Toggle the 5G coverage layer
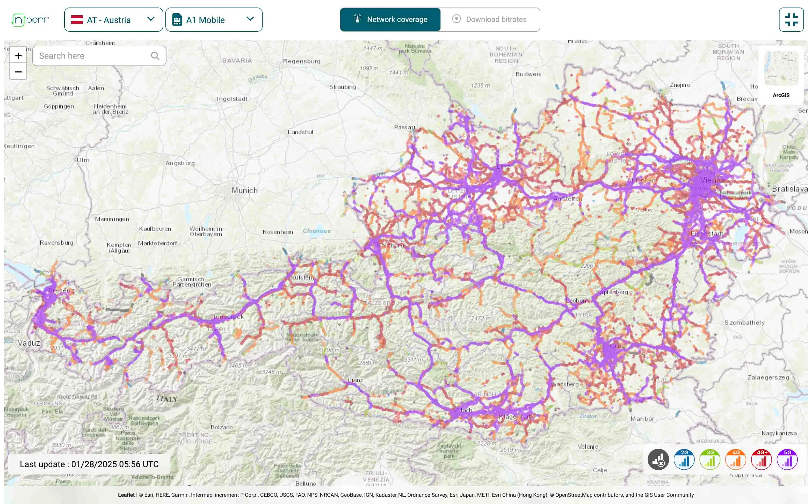The image size is (812, 504). [787, 460]
